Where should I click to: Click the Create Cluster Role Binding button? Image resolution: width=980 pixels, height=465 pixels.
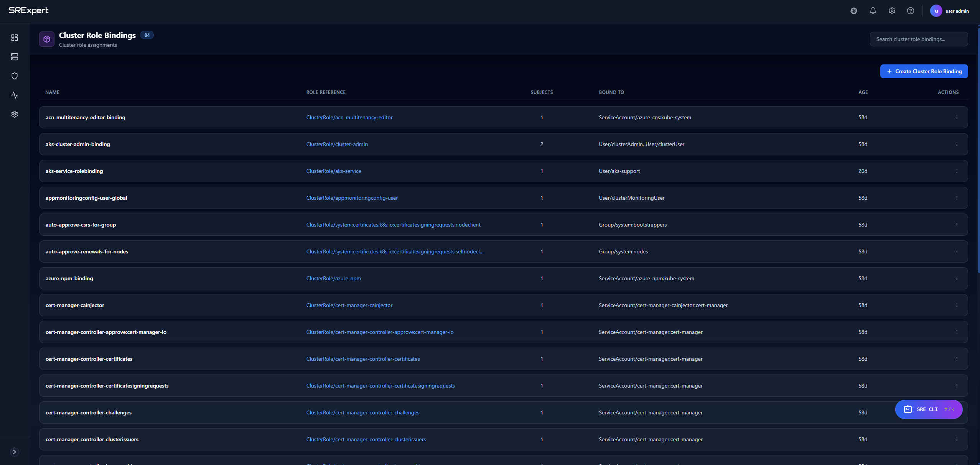coord(924,71)
